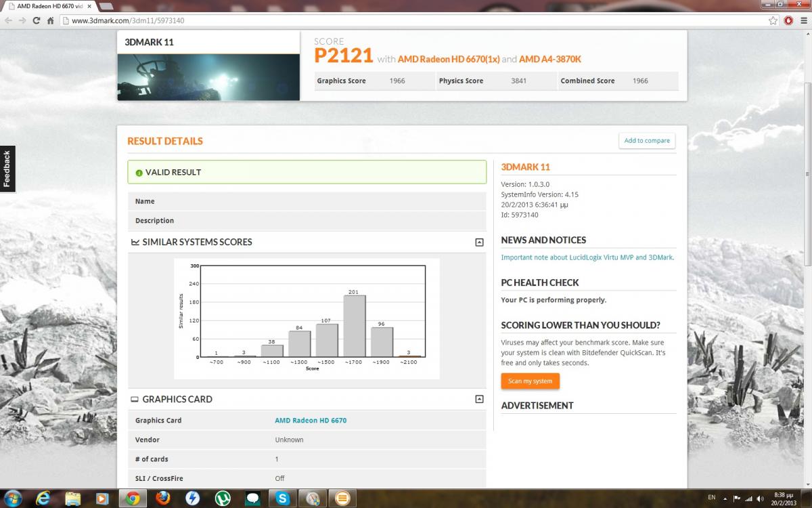Click the Version: 1.0.3.0 text

[525, 184]
